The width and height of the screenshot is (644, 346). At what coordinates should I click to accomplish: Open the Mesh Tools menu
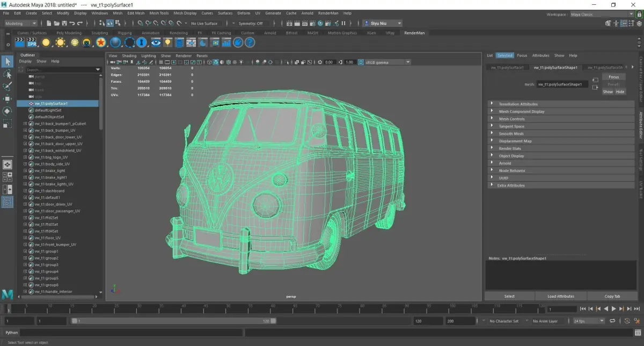click(158, 13)
